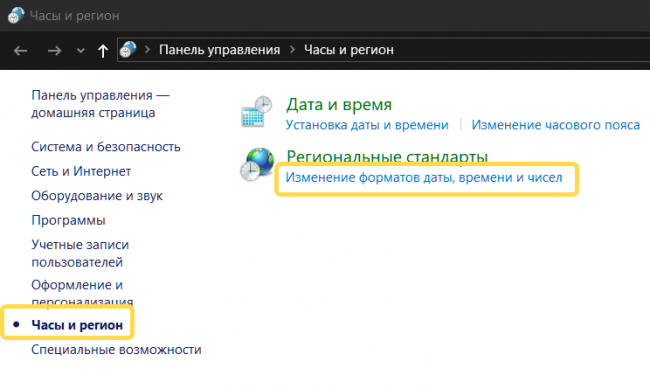Screen dimensions: 650x389
Task: Go up one level with Up arrow
Action: click(103, 51)
